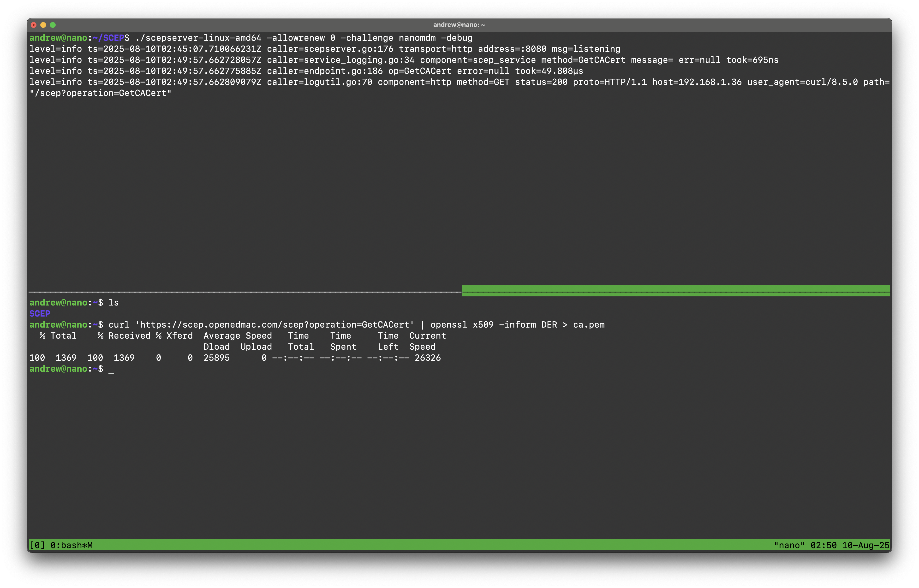The height and width of the screenshot is (588, 919).
Task: Click the yellow minimize window button
Action: tap(43, 25)
